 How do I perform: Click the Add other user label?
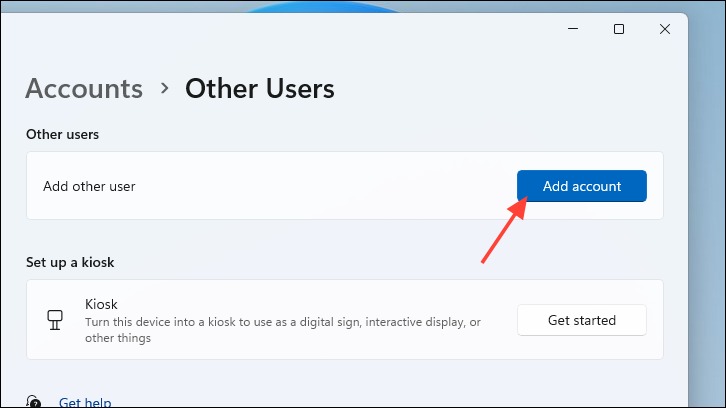pyautogui.click(x=89, y=186)
